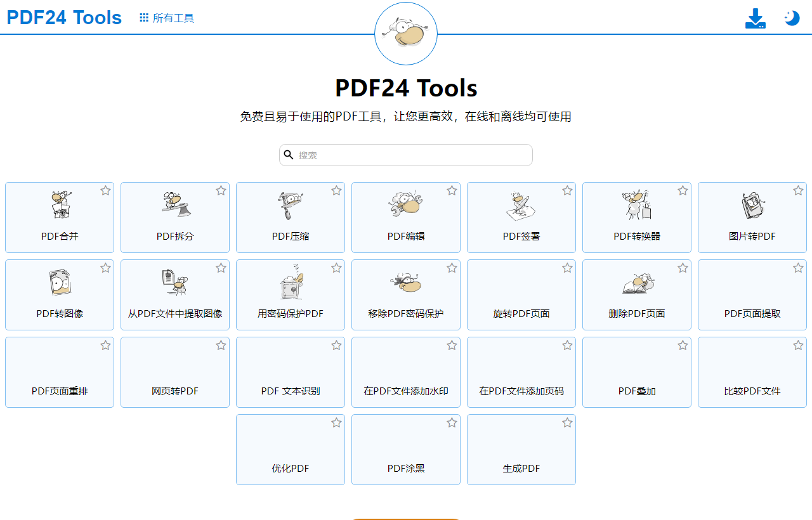Open the 在PDF文件添加页码 tool
This screenshot has height=520, width=812.
tap(521, 372)
